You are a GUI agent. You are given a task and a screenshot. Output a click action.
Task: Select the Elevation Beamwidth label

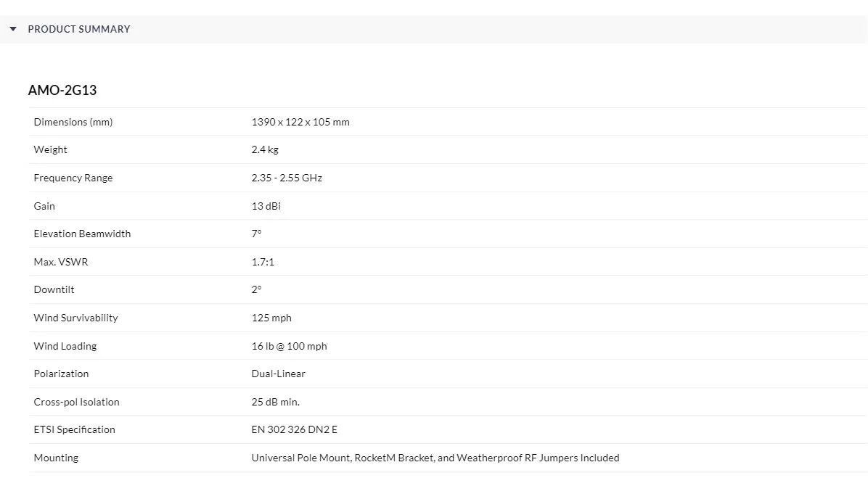click(x=82, y=234)
